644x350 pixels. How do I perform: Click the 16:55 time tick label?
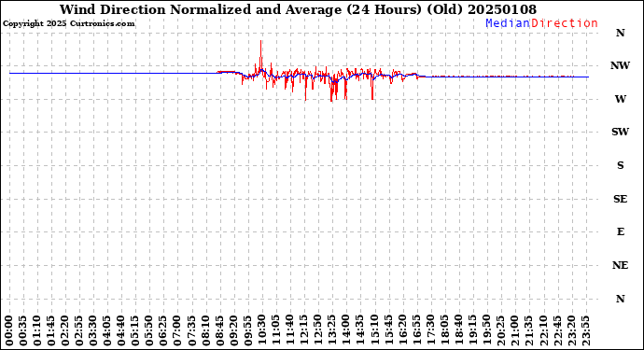pos(416,330)
